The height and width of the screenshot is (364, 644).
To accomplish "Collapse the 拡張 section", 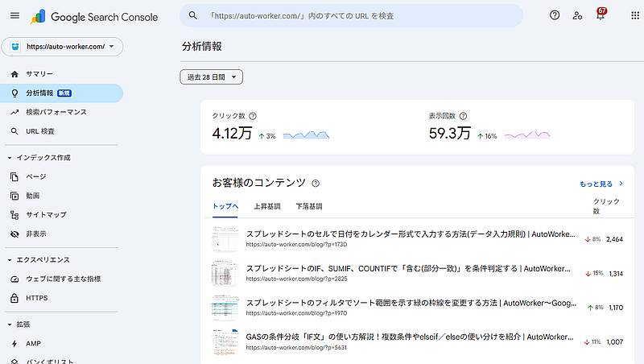I will [10, 325].
